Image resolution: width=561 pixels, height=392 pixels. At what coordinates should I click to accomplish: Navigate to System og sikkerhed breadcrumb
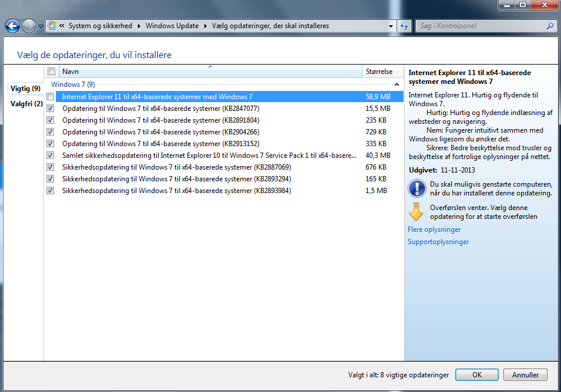click(x=100, y=26)
